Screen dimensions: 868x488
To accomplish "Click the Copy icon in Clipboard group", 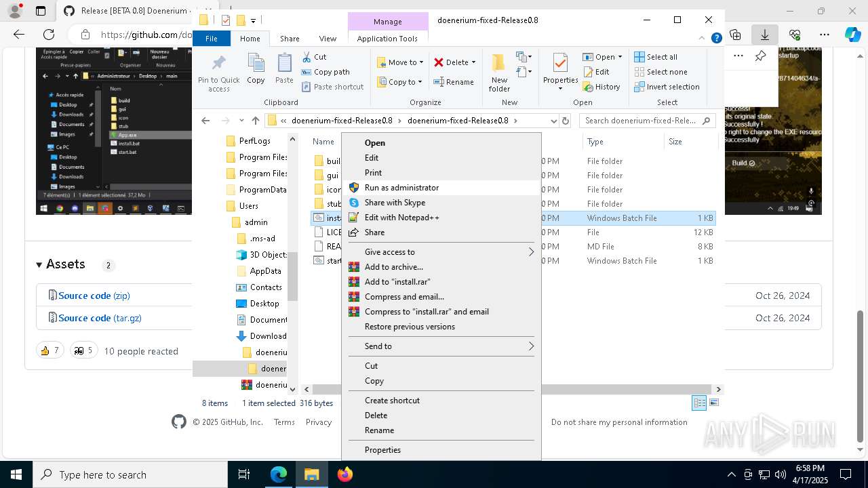I will click(256, 64).
